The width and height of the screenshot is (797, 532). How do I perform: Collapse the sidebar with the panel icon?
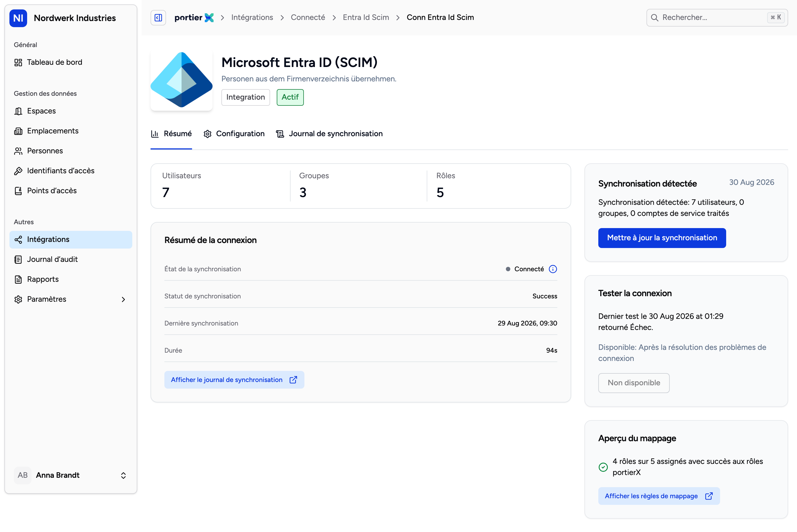coord(158,18)
